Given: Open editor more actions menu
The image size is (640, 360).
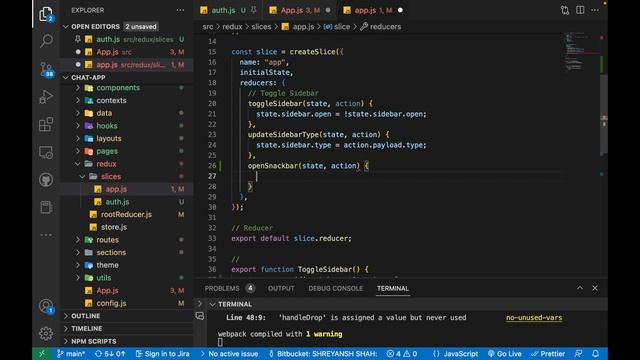Looking at the screenshot, I should click(595, 10).
